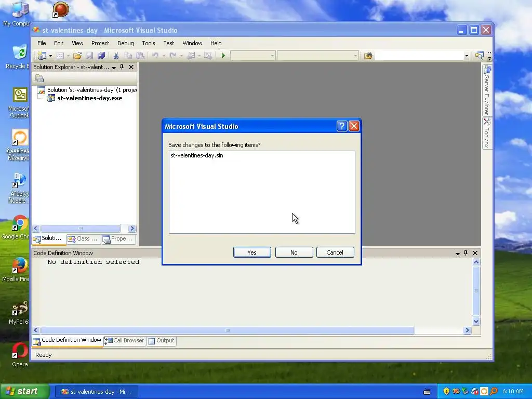
Task: Click Code Definition horizontal scrollbar thumb
Action: click(228, 330)
